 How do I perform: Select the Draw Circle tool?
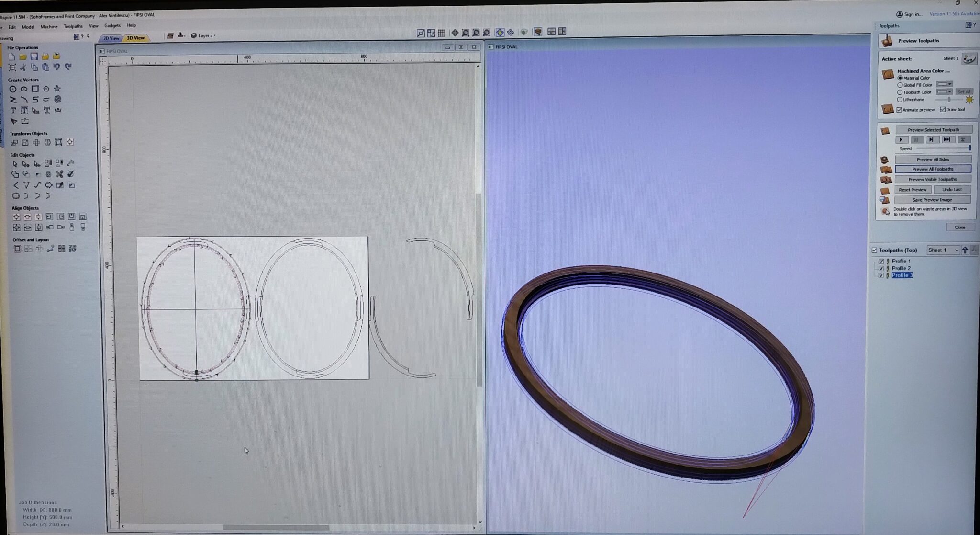point(13,89)
